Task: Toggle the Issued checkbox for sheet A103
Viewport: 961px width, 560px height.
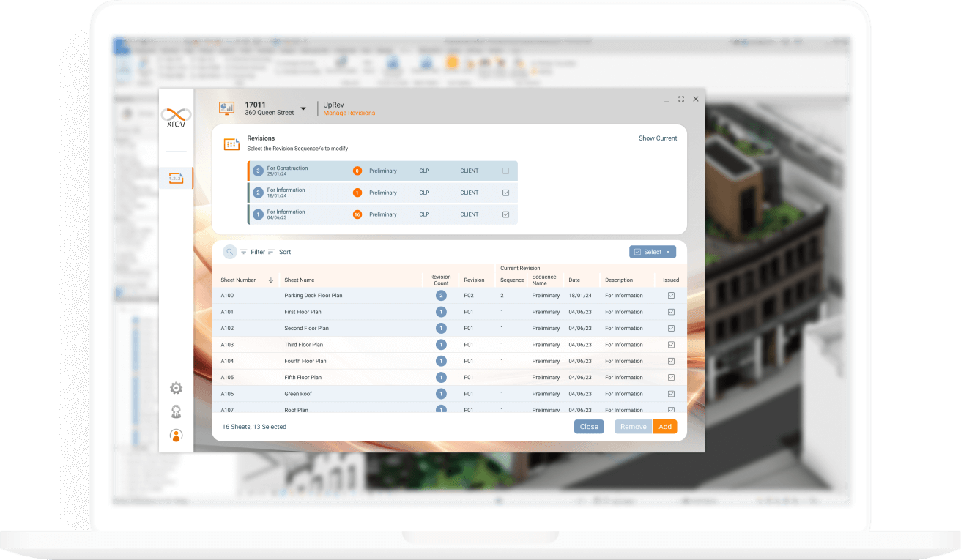Action: 671,345
